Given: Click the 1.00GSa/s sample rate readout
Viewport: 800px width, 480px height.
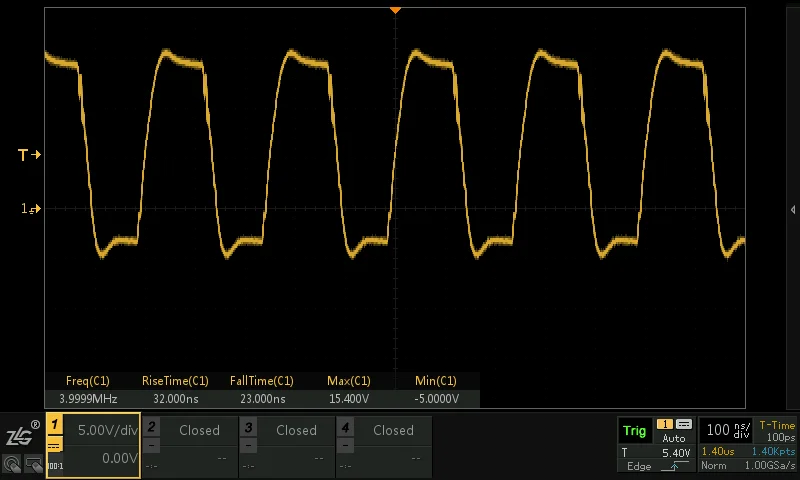Looking at the screenshot, I should coord(770,465).
